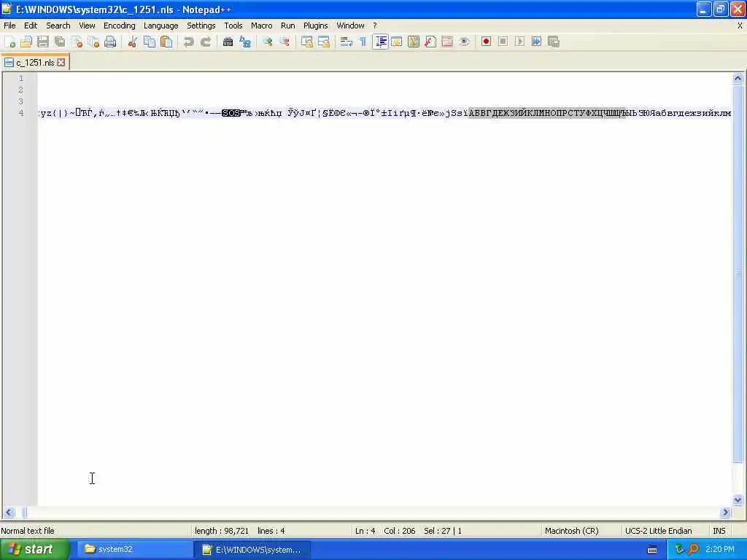Close document with menu bar X
This screenshot has width=747, height=560.
click(740, 26)
